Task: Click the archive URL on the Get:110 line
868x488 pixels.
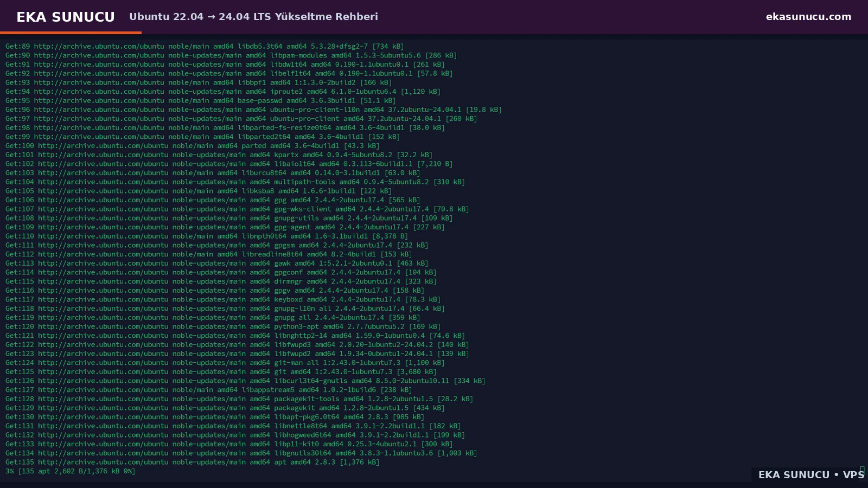Action: (x=103, y=236)
